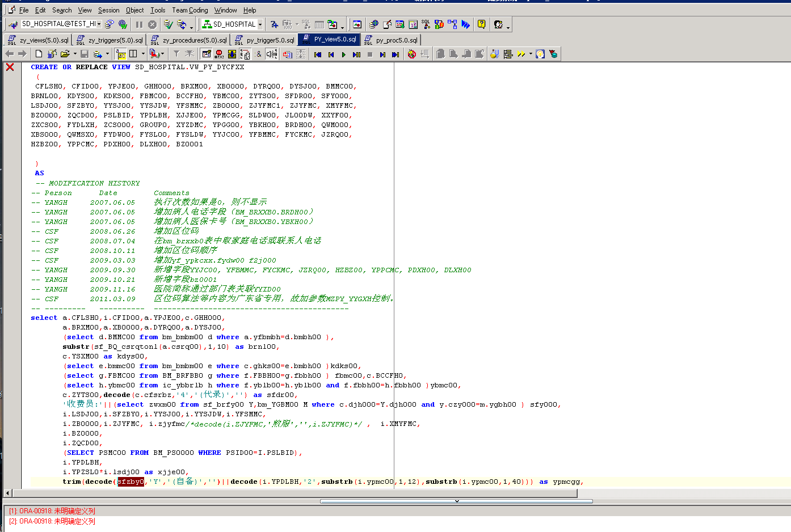Click the green Execute statement play icon
This screenshot has width=791, height=532.
pyautogui.click(x=343, y=54)
